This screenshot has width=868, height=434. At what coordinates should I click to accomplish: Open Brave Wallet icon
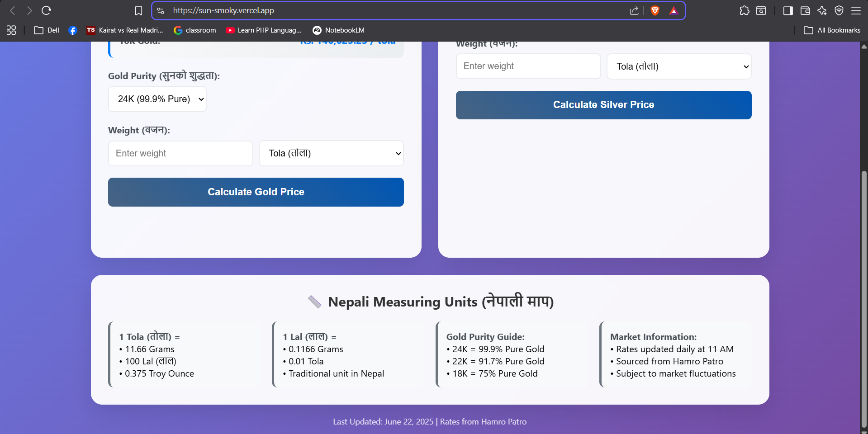coord(805,10)
